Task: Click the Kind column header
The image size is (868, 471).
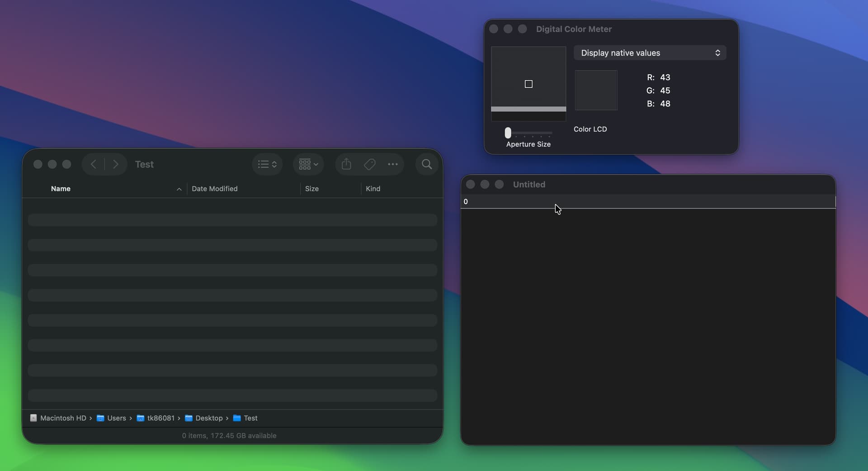Action: 373,189
